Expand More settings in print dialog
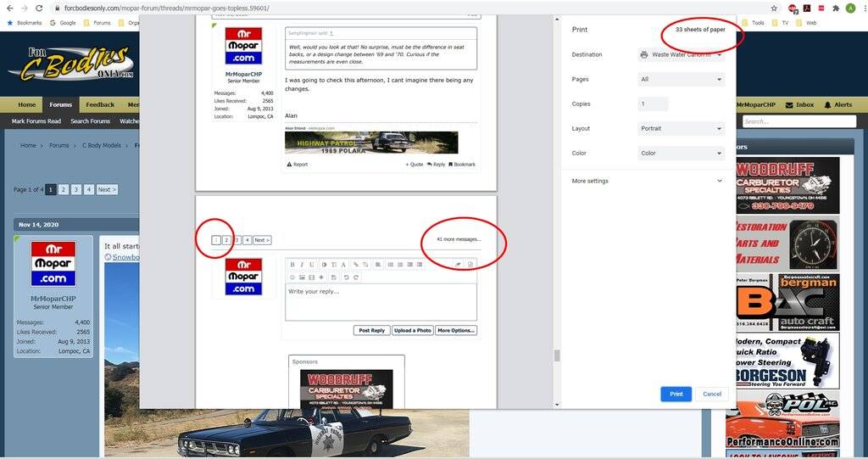Image resolution: width=868 pixels, height=459 pixels. click(648, 181)
